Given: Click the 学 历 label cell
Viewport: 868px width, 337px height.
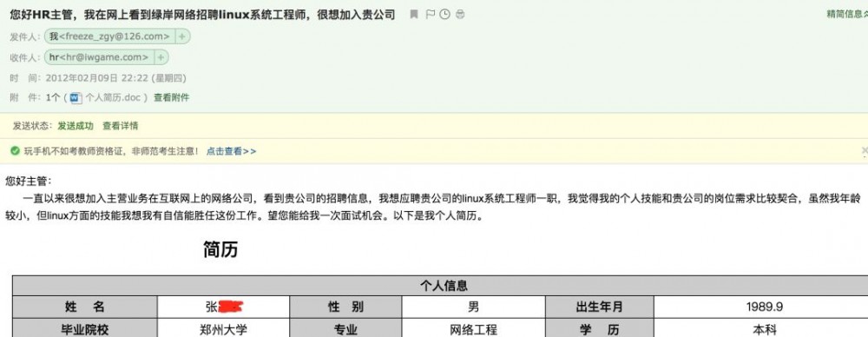Looking at the screenshot, I should pos(600,328).
